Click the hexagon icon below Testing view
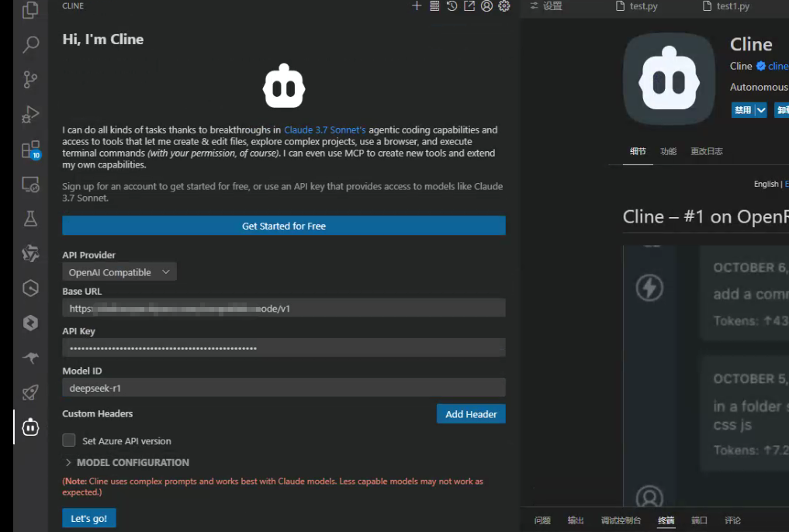Screen dimensions: 789x532 [x=30, y=254]
